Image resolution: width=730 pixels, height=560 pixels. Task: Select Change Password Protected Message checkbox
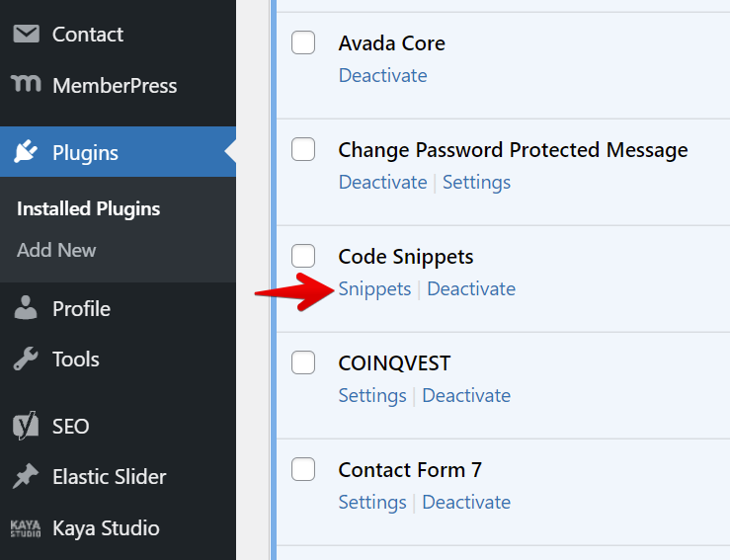[303, 149]
